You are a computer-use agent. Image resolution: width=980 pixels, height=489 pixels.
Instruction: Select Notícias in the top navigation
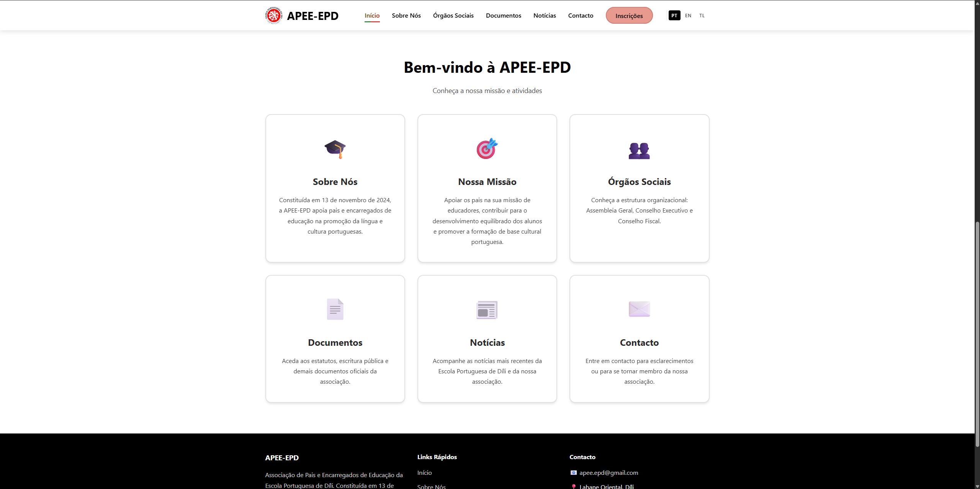[545, 15]
